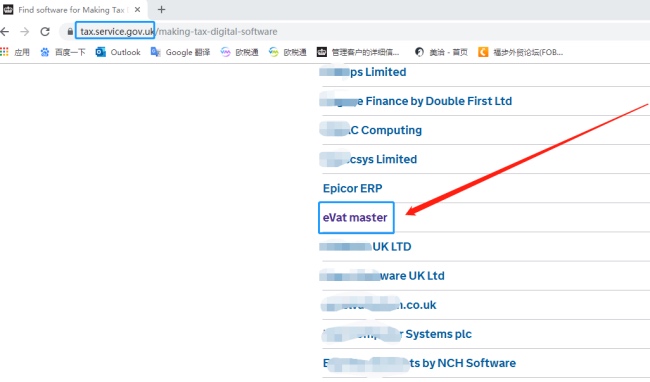Open the '.co.uk' software link

[x=378, y=305]
